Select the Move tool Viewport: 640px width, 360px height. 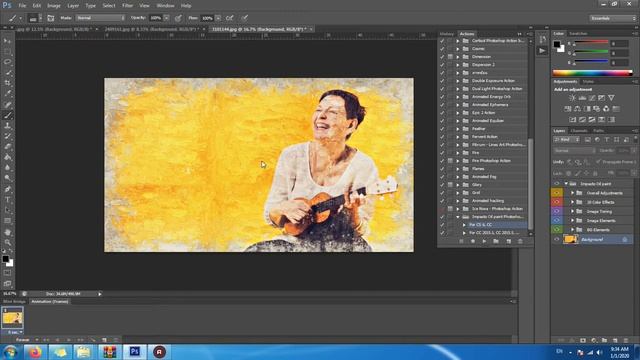pos(7,41)
